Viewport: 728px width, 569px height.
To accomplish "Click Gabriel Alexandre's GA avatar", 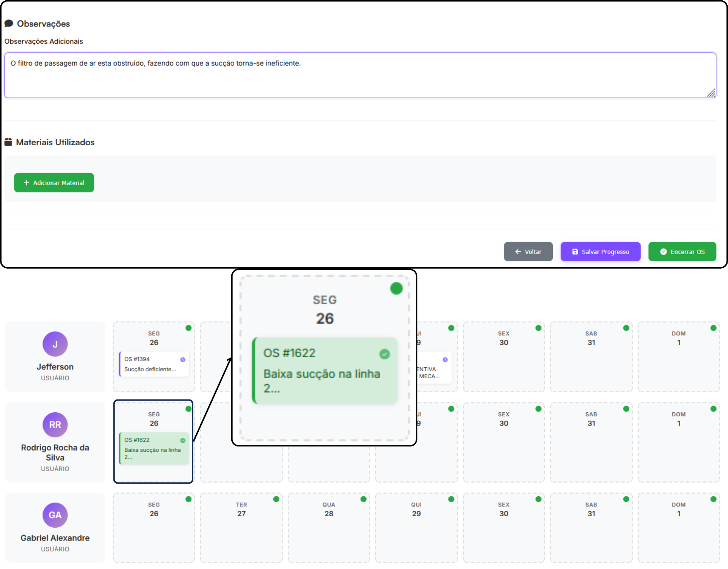I will (55, 515).
